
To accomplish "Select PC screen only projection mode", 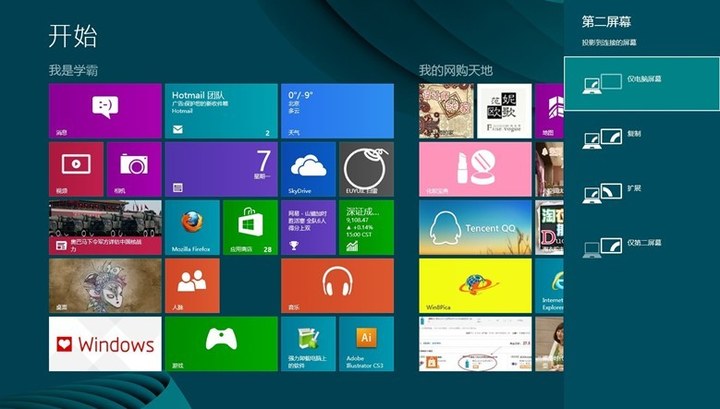I will click(x=641, y=84).
